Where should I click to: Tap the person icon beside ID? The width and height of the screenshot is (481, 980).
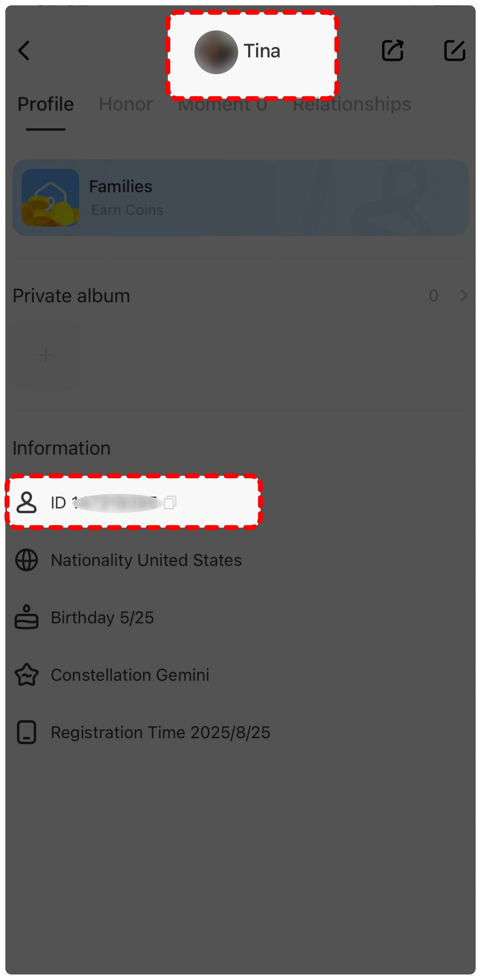coord(27,502)
